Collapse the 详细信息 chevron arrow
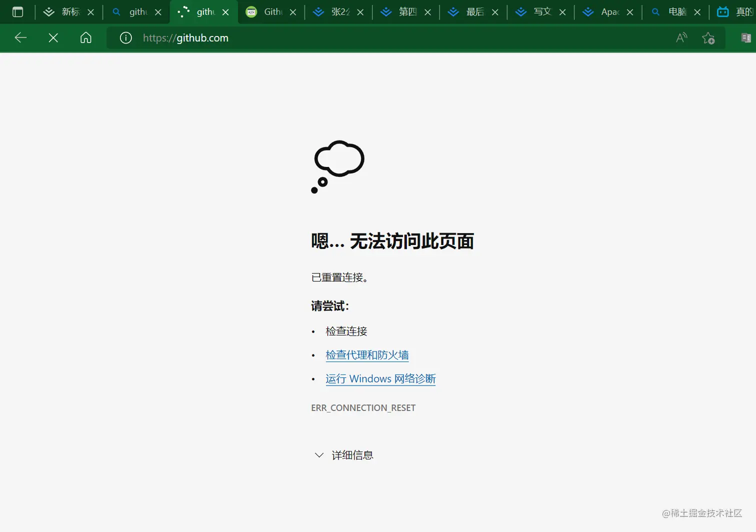The width and height of the screenshot is (756, 532). 318,455
